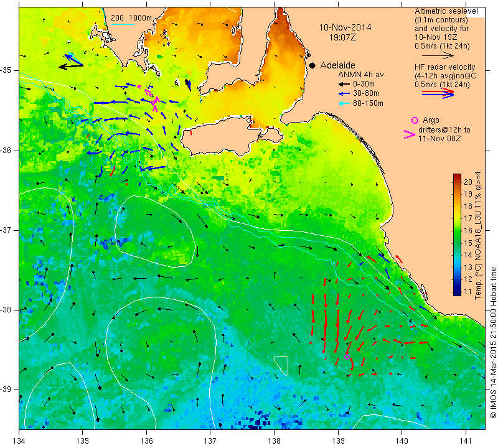This screenshot has width=498, height=448.
Task: Click color bar value 18
Action: click(468, 207)
